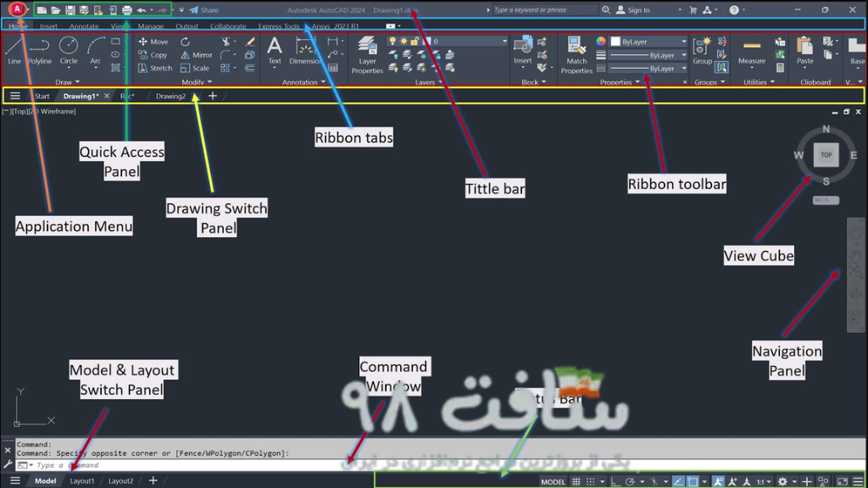The width and height of the screenshot is (868, 488).
Task: Switch to the Insert ribbon tab
Action: pyautogui.click(x=48, y=26)
